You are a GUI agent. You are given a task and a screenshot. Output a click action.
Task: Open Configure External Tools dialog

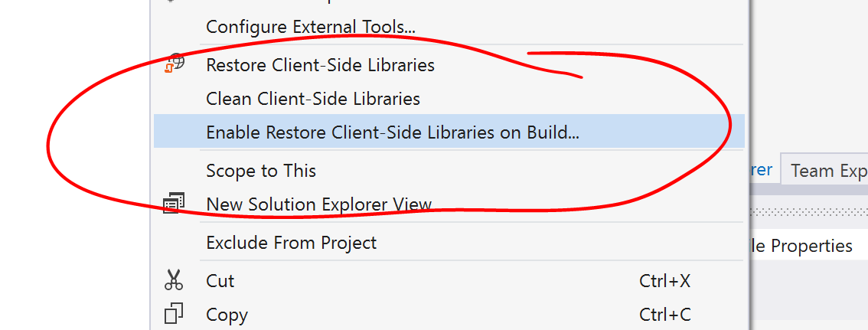point(311,27)
